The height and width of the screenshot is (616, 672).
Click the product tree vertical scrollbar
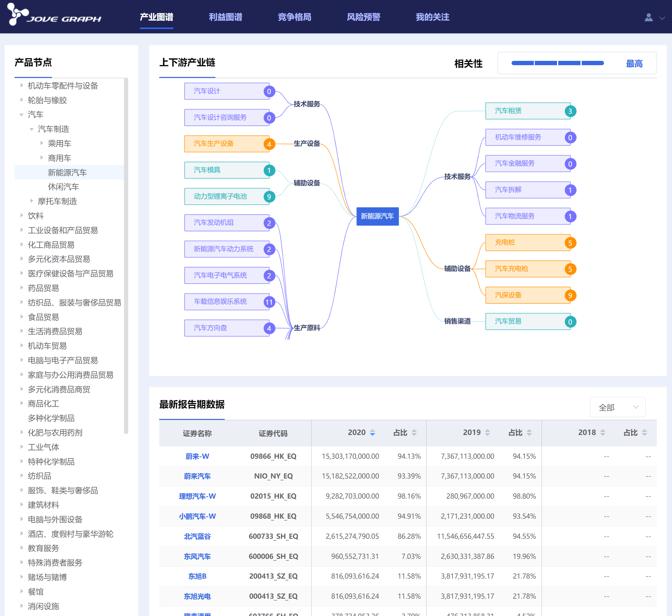[126, 256]
